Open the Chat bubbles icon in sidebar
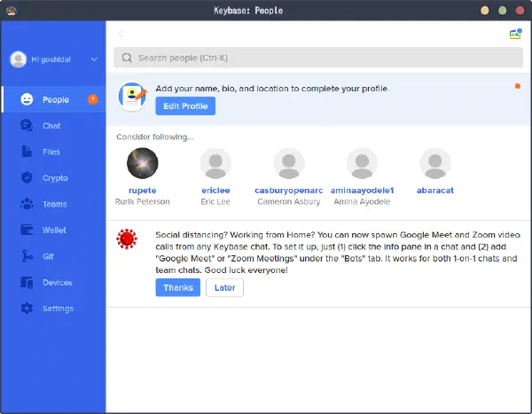 pos(27,126)
